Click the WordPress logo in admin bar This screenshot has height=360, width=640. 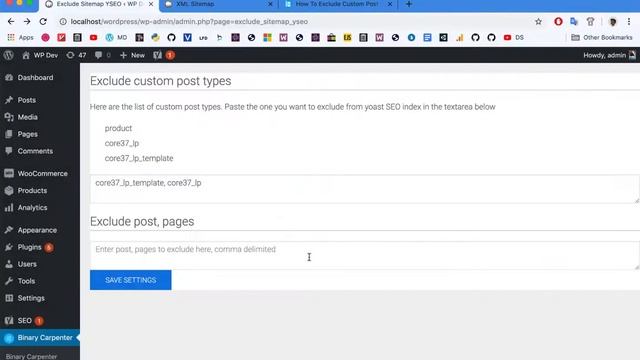tap(9, 55)
